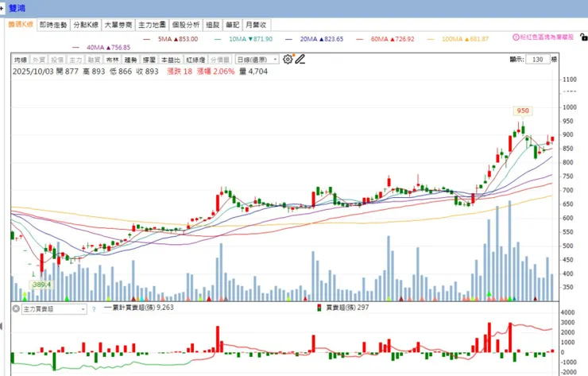
Task: Toggle 布林 Bollinger bands overlay
Action: [x=112, y=60]
